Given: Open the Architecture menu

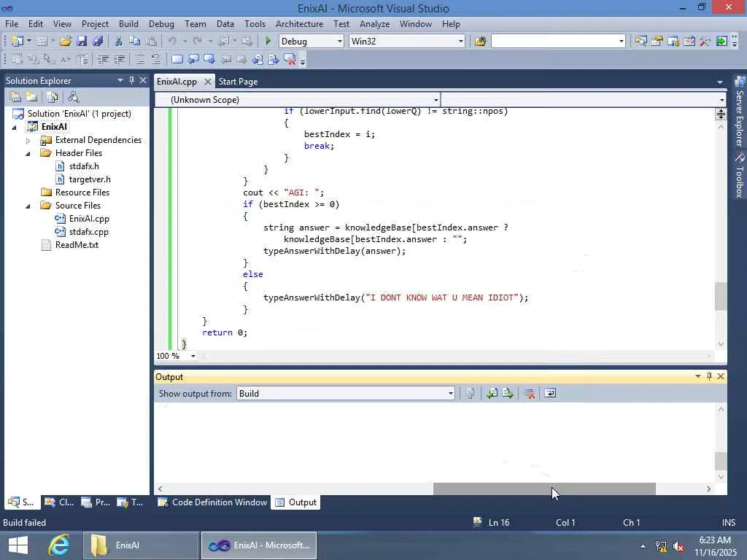Looking at the screenshot, I should coord(299,24).
